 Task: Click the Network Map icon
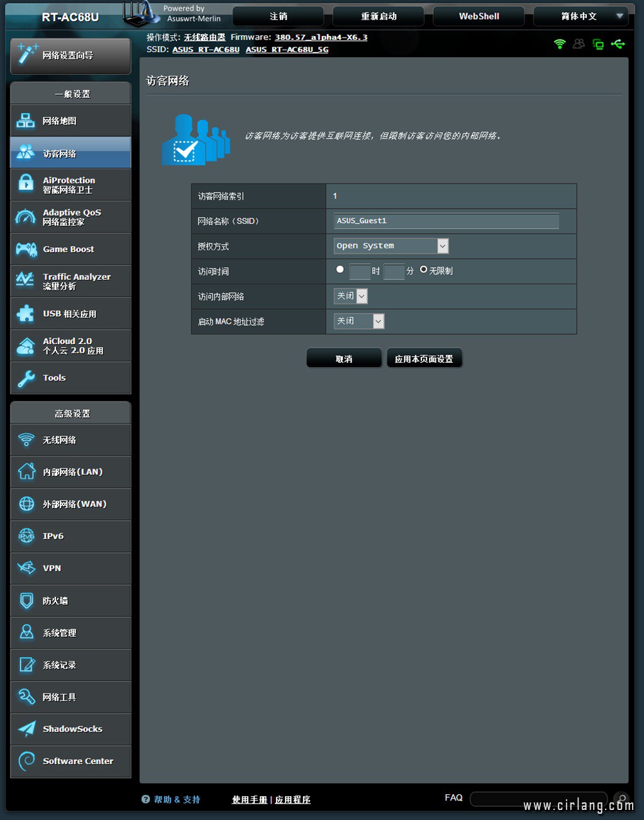point(26,121)
